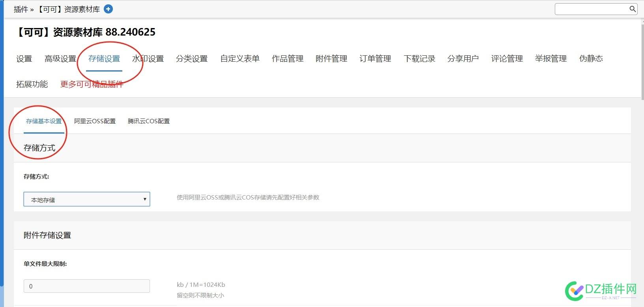The image size is (644, 307).
Task: Click the 插件 breadcrumb link
Action: point(21,9)
